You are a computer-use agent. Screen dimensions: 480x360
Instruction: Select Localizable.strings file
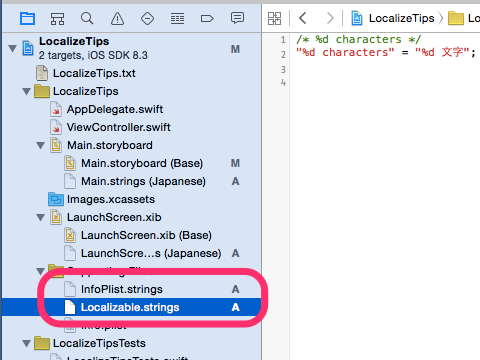[132, 307]
